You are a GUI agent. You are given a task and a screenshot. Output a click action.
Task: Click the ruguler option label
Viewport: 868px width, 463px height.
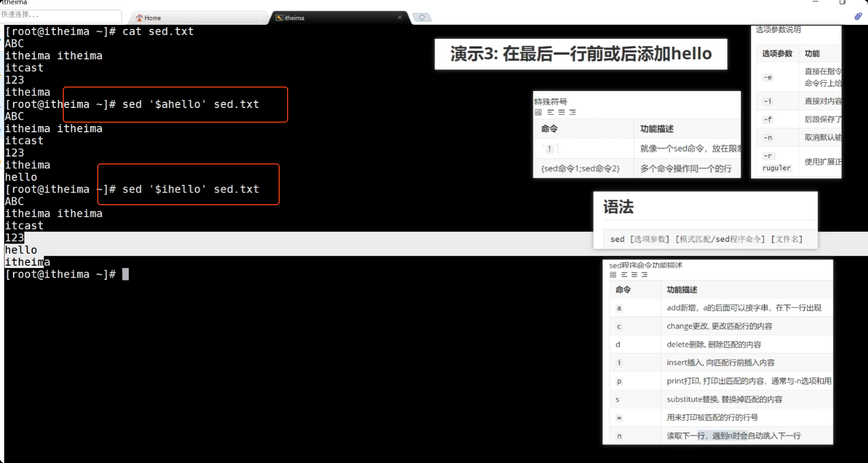pos(776,168)
